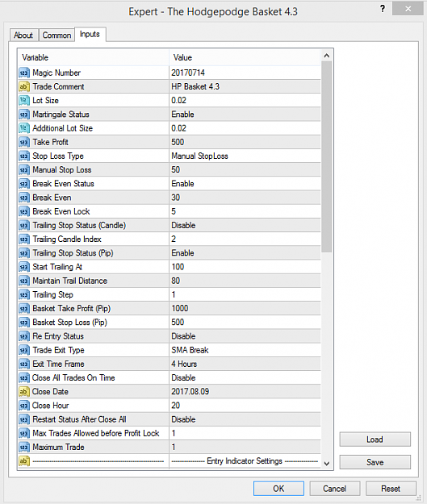
Task: Click the scroll up arrow of the list
Action: pyautogui.click(x=327, y=56)
